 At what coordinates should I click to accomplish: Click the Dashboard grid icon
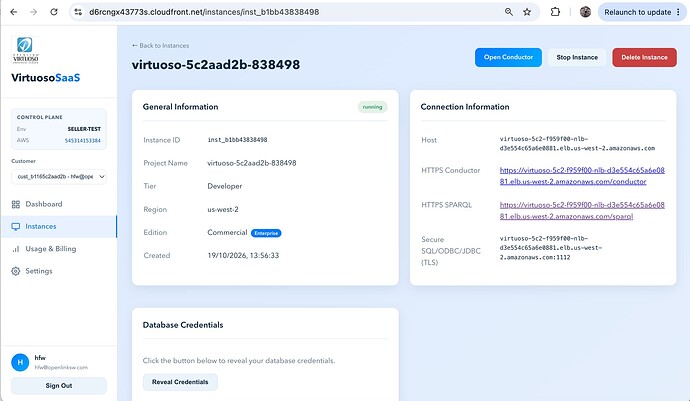(x=16, y=204)
